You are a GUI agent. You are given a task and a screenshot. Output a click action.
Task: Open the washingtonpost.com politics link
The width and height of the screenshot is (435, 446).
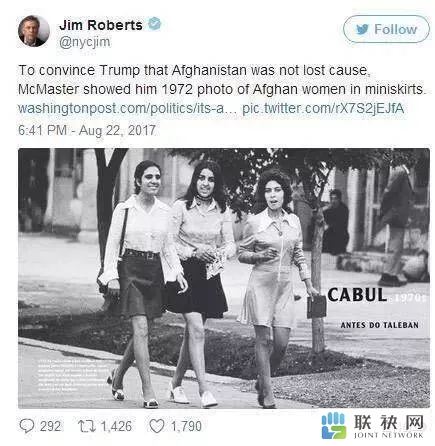[x=127, y=109]
